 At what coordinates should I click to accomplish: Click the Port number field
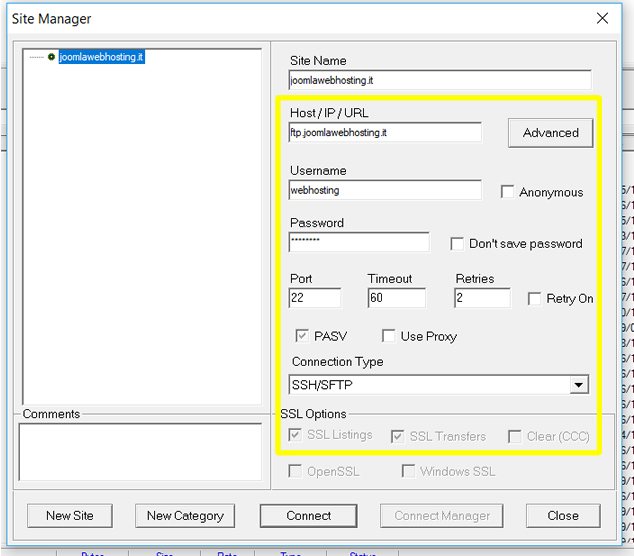coord(315,298)
